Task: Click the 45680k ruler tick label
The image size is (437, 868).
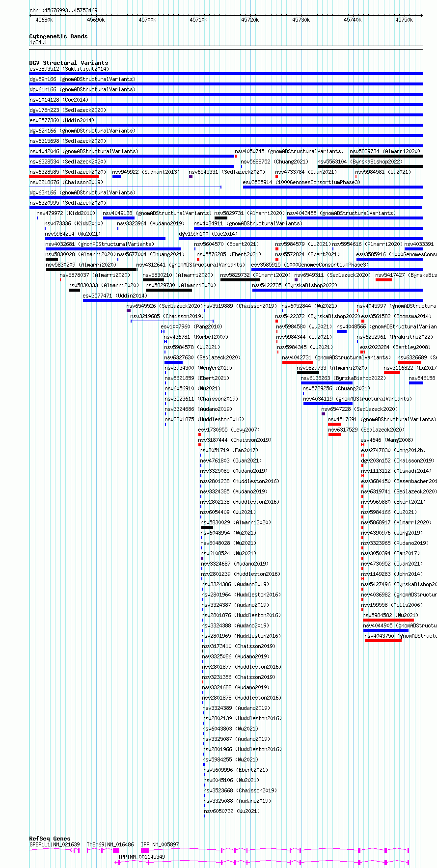Action: pos(44,20)
